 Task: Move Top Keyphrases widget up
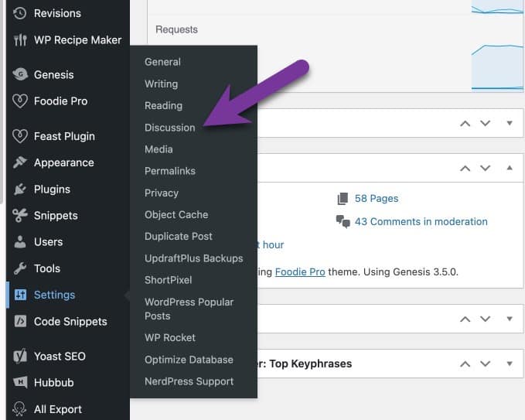(x=465, y=364)
